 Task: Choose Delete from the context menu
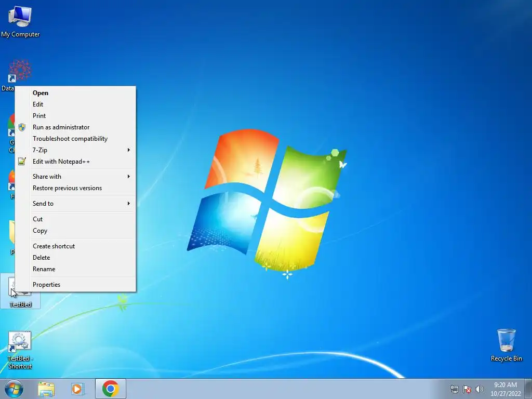click(76, 258)
